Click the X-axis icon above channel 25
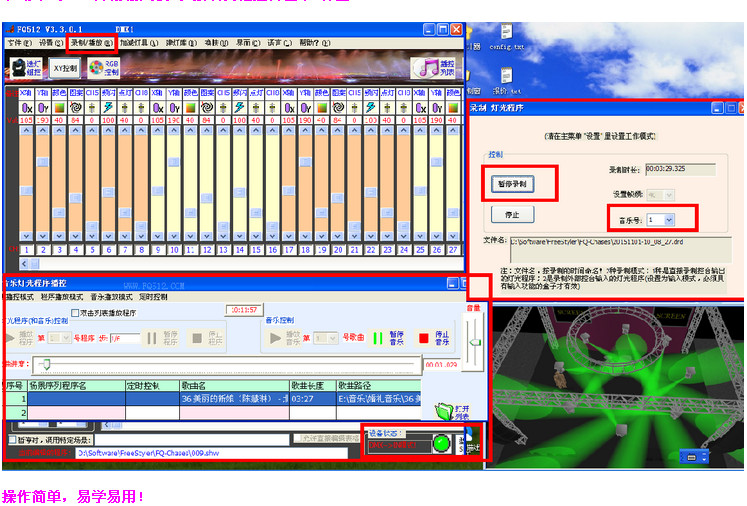 pos(420,108)
